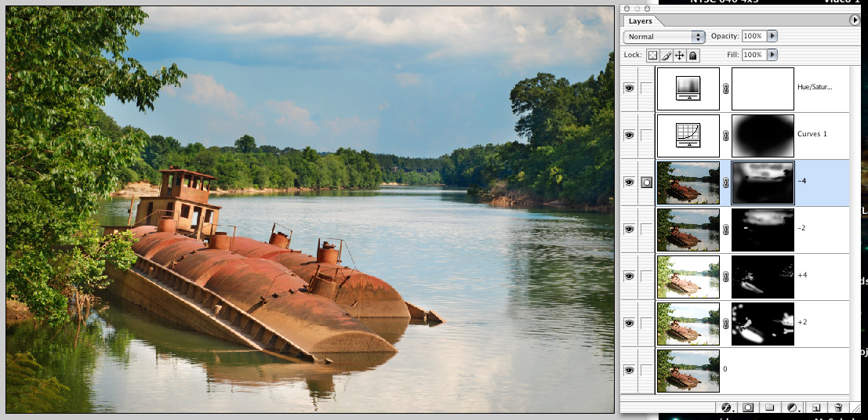
Task: Click the Add layer style icon
Action: click(726, 407)
